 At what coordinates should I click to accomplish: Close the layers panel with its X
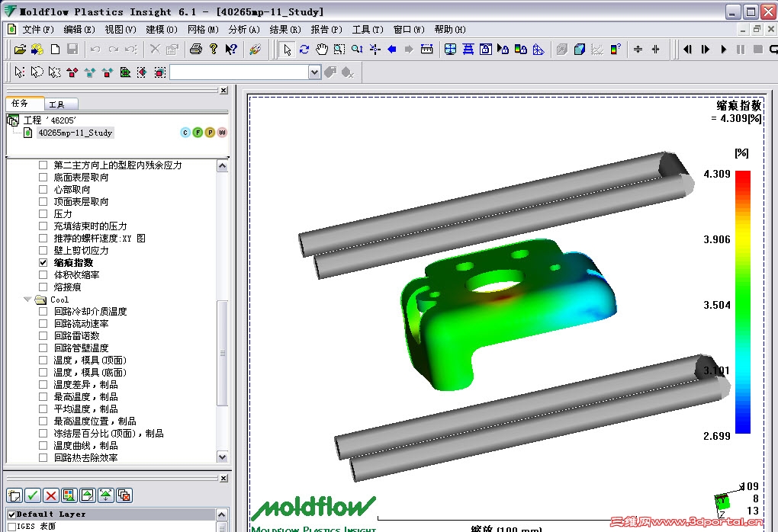click(x=223, y=478)
